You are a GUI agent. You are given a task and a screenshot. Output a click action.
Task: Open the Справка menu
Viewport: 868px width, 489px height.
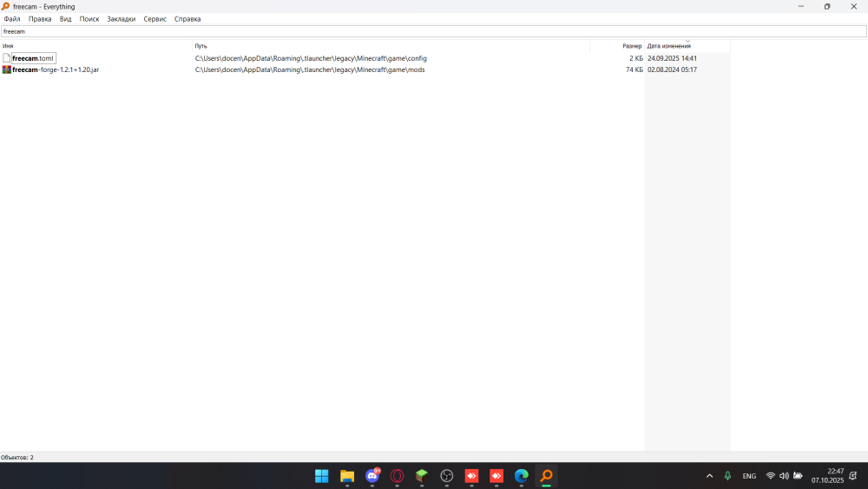tap(187, 19)
